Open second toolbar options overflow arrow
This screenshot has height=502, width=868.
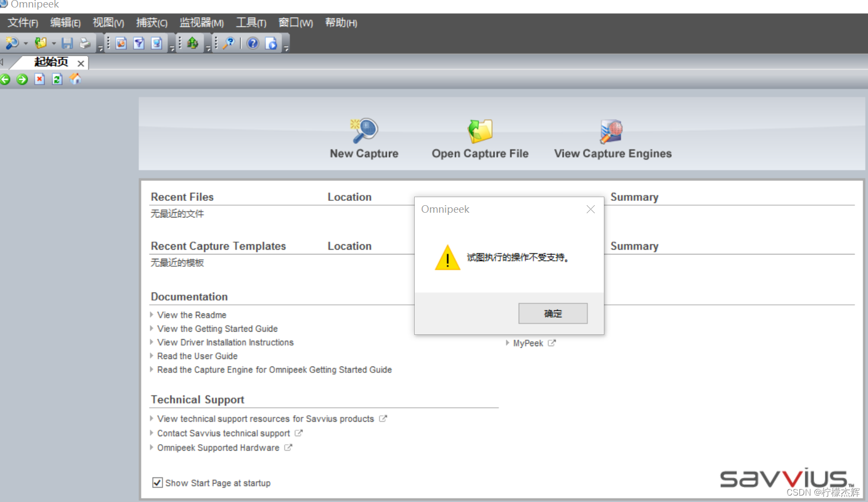172,49
